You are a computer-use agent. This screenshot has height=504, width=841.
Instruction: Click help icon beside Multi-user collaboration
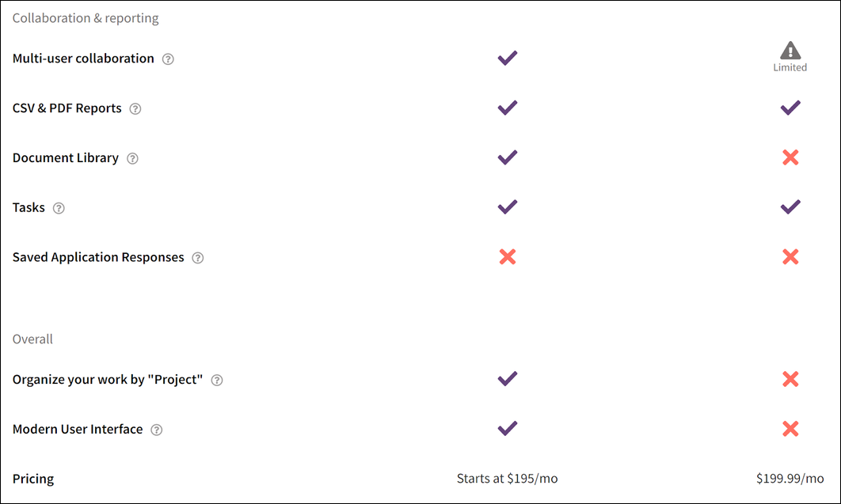point(168,59)
